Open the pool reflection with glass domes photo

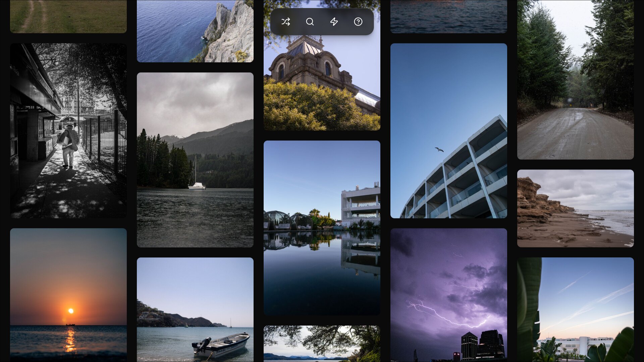(x=322, y=231)
